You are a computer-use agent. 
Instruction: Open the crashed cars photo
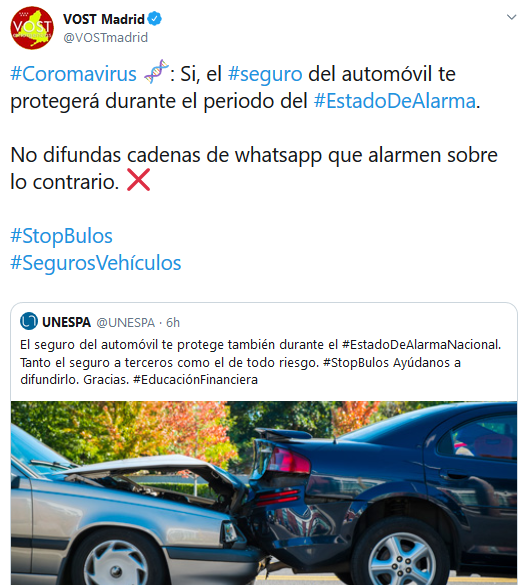pyautogui.click(x=264, y=493)
